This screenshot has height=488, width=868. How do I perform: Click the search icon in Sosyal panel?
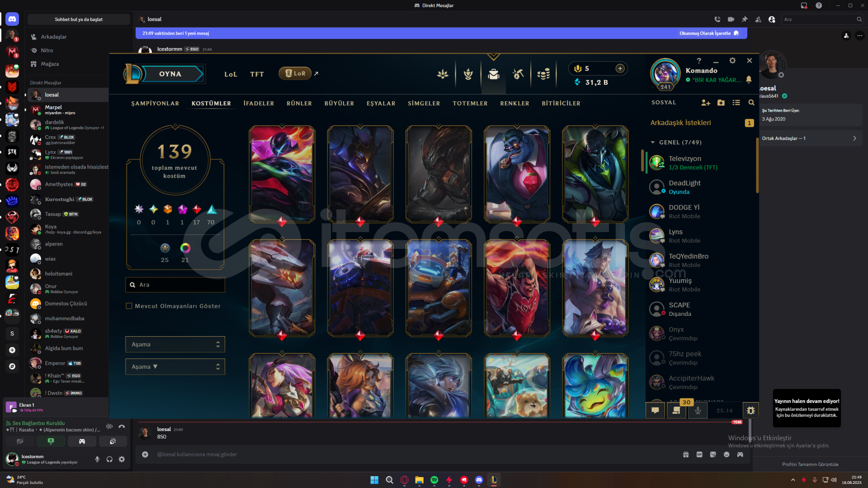(x=751, y=103)
